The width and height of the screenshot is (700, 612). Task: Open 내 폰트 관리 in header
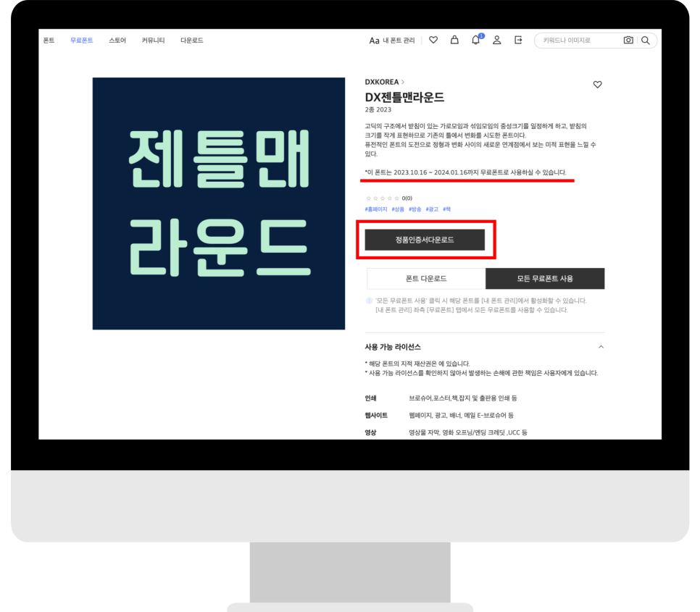[x=392, y=41]
